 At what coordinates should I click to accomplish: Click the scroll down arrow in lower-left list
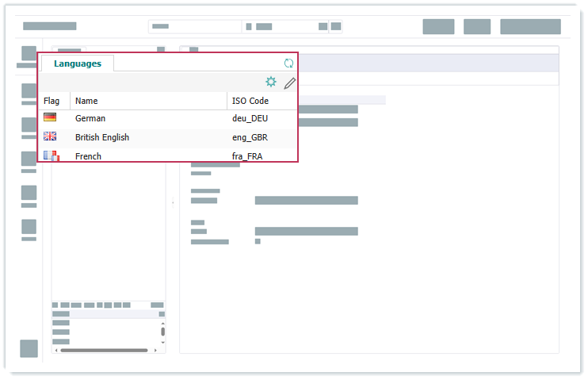[162, 342]
